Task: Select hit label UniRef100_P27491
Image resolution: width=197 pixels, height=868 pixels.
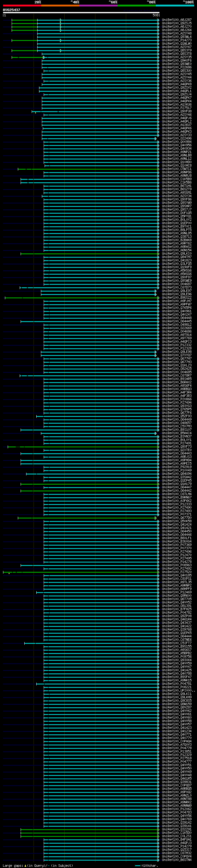Action: pos(177,443)
